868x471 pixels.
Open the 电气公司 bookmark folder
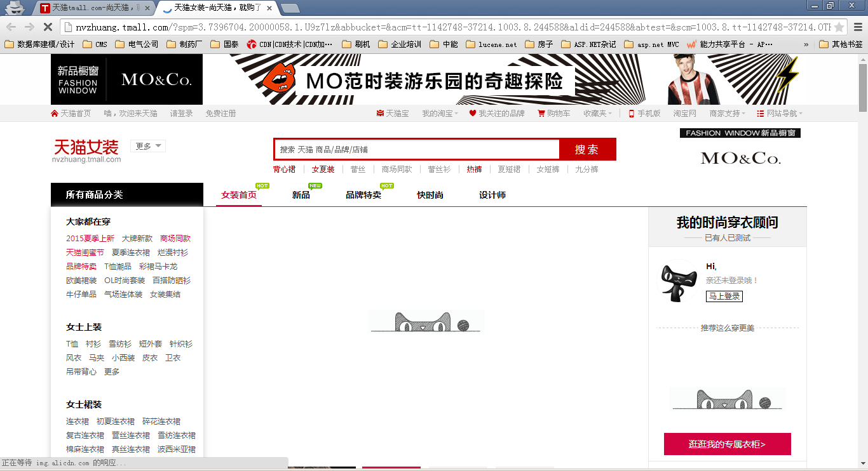coord(137,44)
